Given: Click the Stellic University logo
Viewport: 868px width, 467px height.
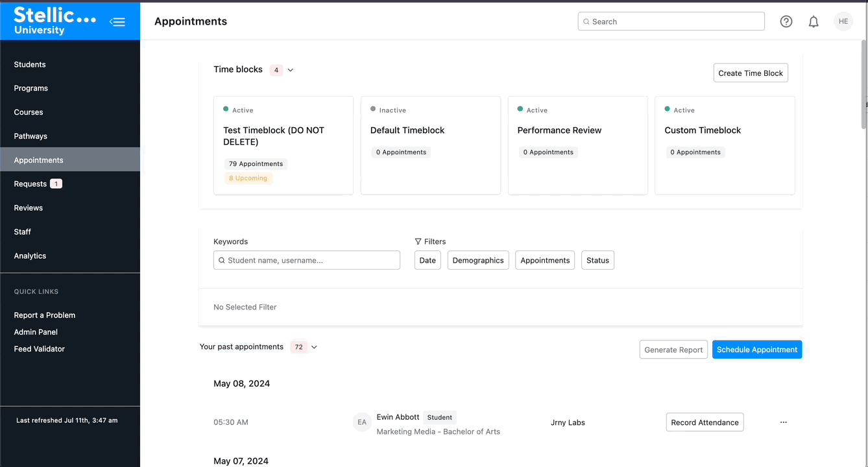Looking at the screenshot, I should tap(54, 20).
